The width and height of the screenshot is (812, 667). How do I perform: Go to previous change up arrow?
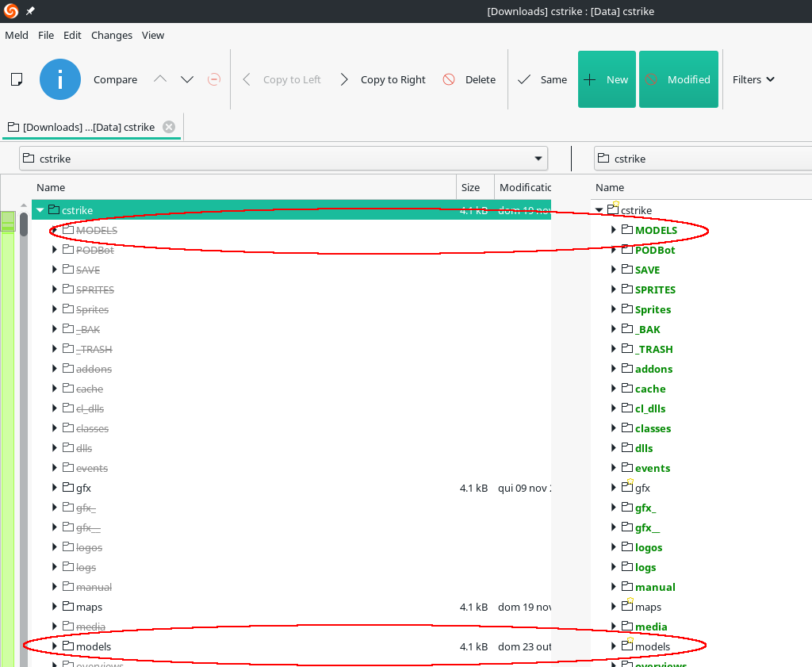pos(160,79)
